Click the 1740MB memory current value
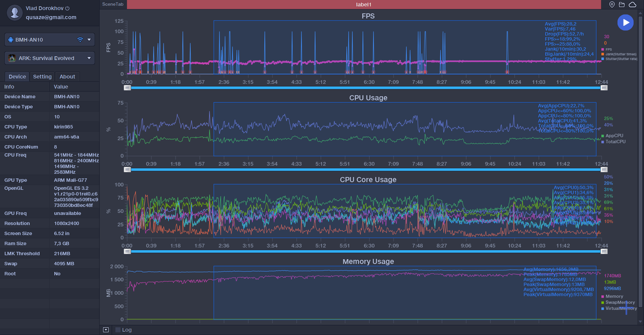644x335 pixels. coord(612,276)
